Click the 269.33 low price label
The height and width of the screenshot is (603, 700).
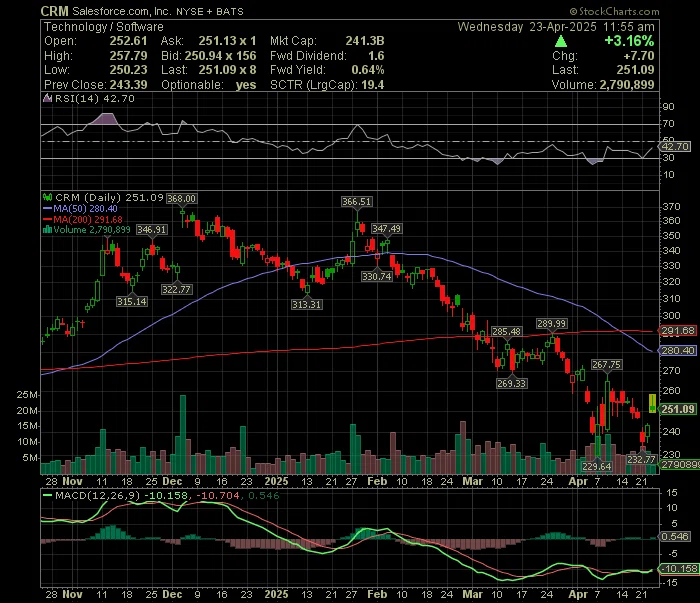point(512,383)
